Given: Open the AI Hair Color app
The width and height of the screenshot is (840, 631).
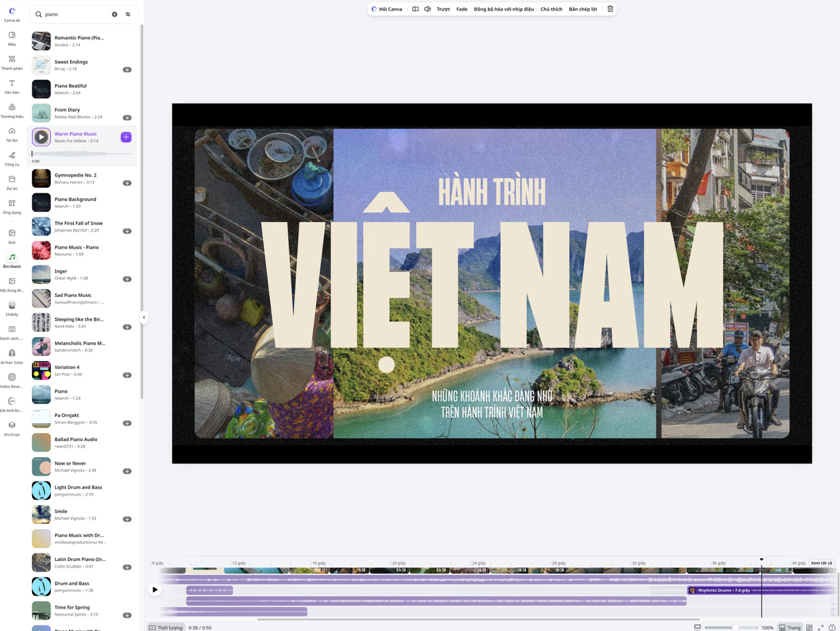Looking at the screenshot, I should (11, 356).
